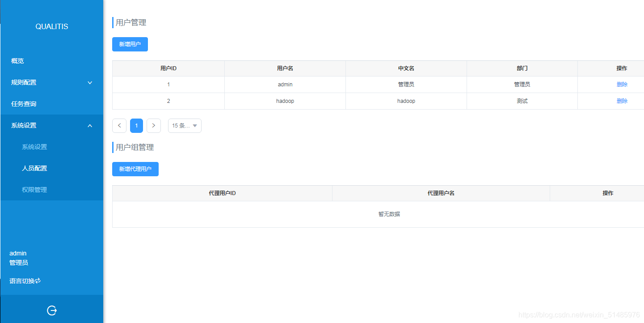Click the 暂无数据 empty table area
Screen dimensions: 644x323
pyautogui.click(x=388, y=214)
